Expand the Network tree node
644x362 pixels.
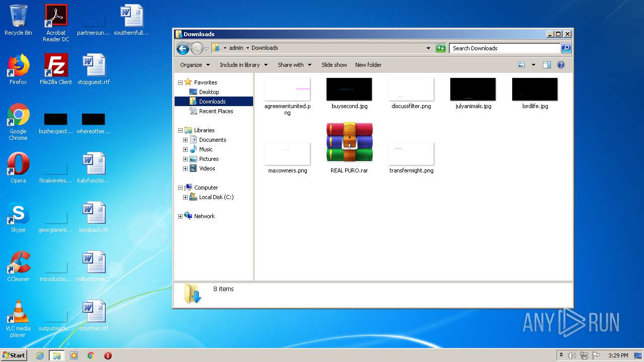tap(180, 216)
